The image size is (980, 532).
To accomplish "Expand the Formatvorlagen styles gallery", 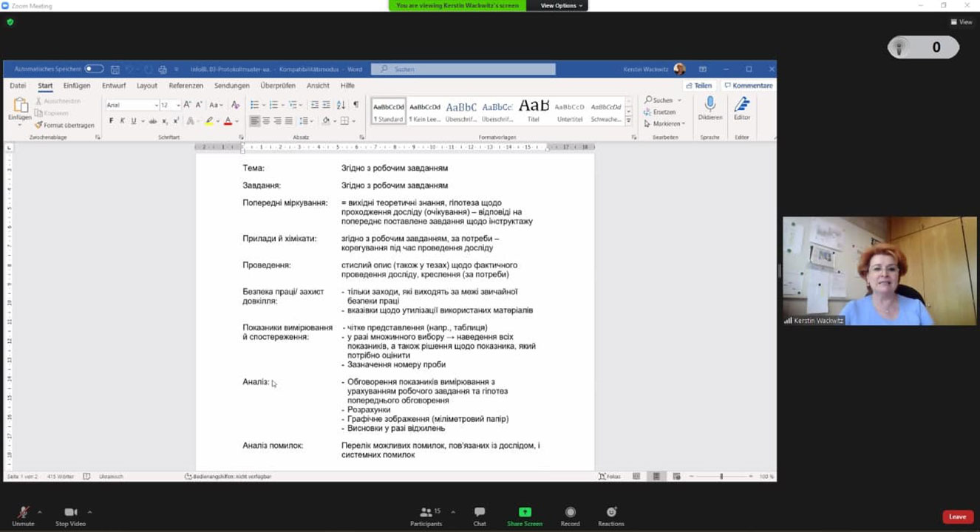I will click(629, 120).
